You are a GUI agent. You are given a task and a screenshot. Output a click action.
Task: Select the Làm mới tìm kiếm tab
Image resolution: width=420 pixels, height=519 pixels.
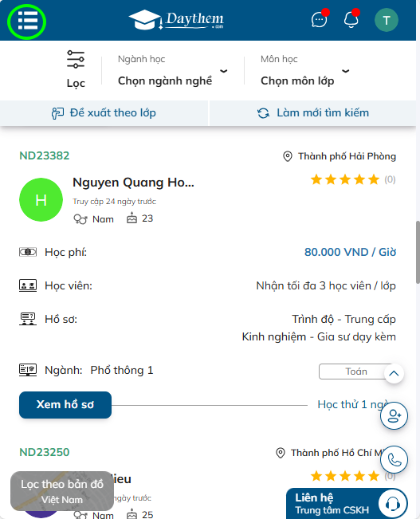tap(313, 113)
